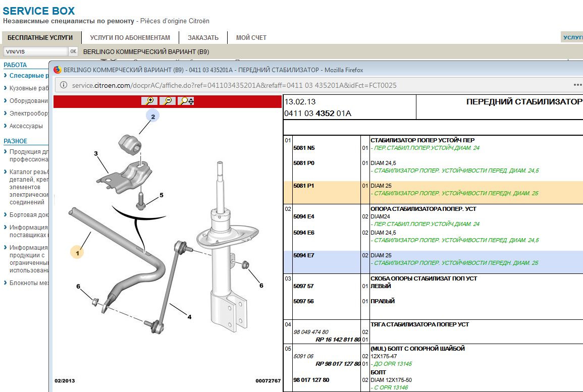This screenshot has height=392, width=583.
Task: Open the Слесарные работы sidebar link
Action: click(x=29, y=76)
